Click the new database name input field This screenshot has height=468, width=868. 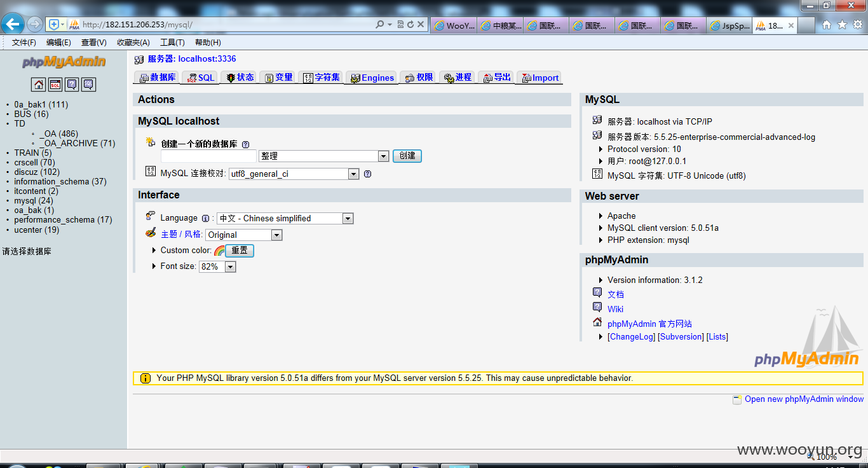(x=208, y=156)
